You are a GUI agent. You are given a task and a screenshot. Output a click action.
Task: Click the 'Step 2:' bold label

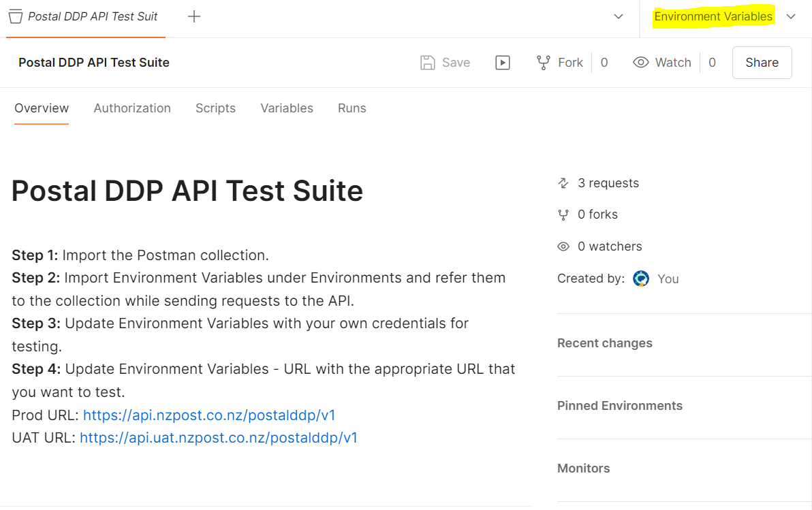tap(35, 278)
